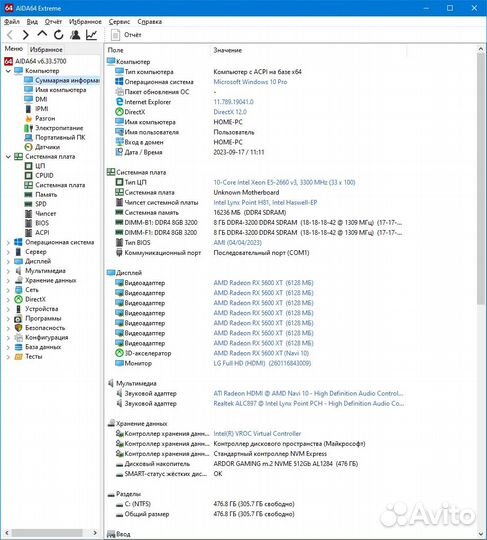Open the Портативный ПК laptop icon item
The height and width of the screenshot is (540, 487).
pyautogui.click(x=29, y=137)
